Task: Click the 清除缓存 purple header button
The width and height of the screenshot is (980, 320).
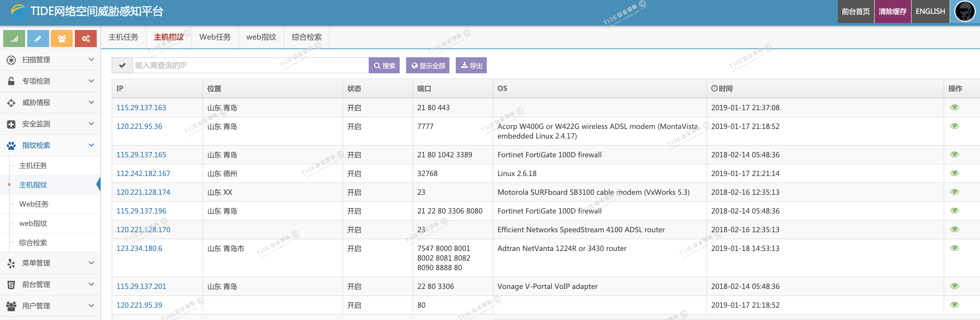Action: pos(892,12)
